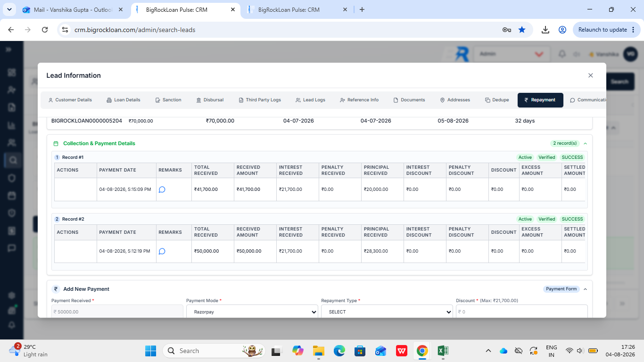Image resolution: width=644 pixels, height=362 pixels.
Task: Click principal received ₹20,000.00
Action: pyautogui.click(x=376, y=189)
